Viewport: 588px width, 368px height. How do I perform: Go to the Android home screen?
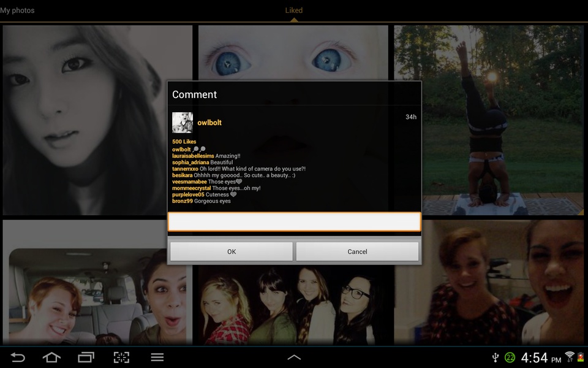[x=51, y=357]
